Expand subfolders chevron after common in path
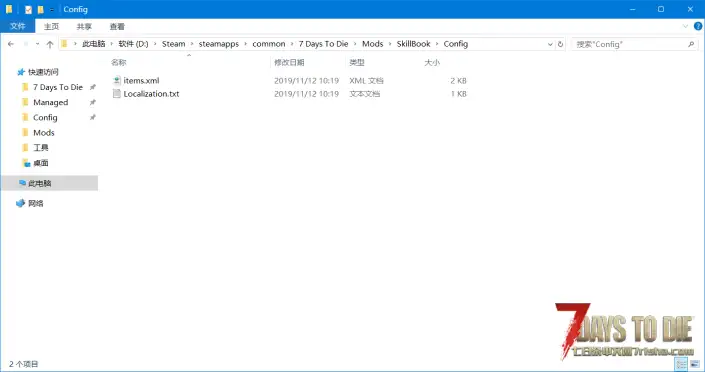 (292, 44)
